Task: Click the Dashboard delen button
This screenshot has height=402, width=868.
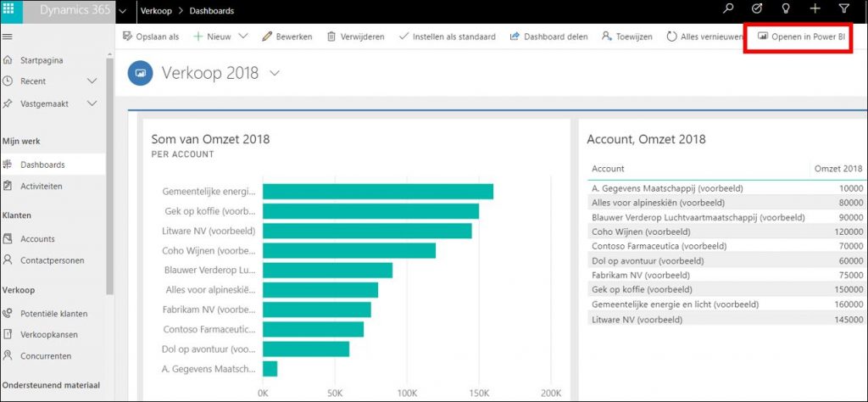Action: click(549, 36)
